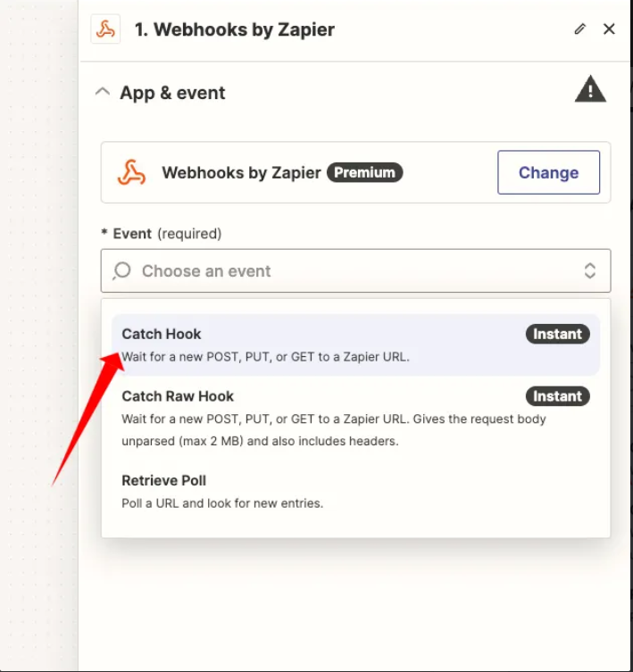
Task: Select the Catch Hook event
Action: [355, 345]
